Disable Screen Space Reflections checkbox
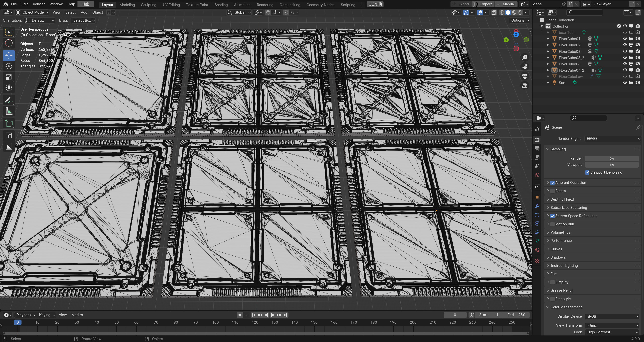644x342 pixels. pyautogui.click(x=553, y=216)
